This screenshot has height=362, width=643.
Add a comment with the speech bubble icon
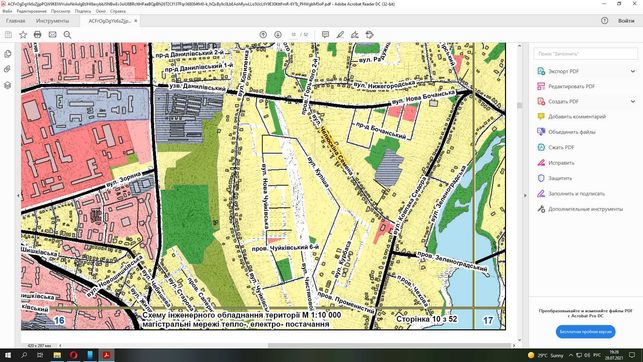325,35
